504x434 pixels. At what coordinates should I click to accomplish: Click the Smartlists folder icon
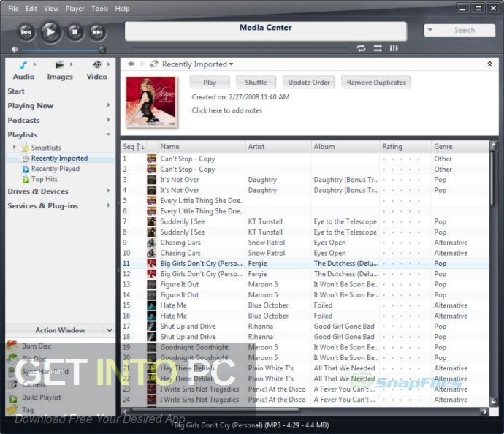25,148
